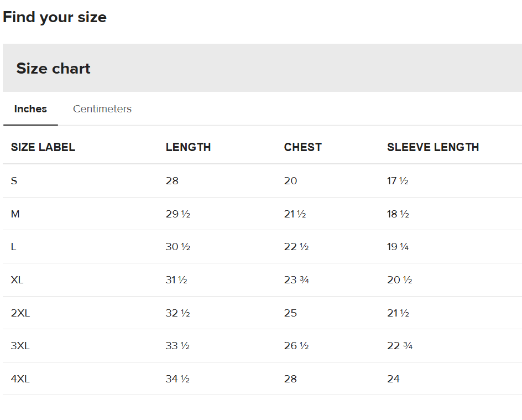Viewport: 522px width, 420px height.
Task: Click the 23 ¾ chest value for XL
Action: (296, 280)
